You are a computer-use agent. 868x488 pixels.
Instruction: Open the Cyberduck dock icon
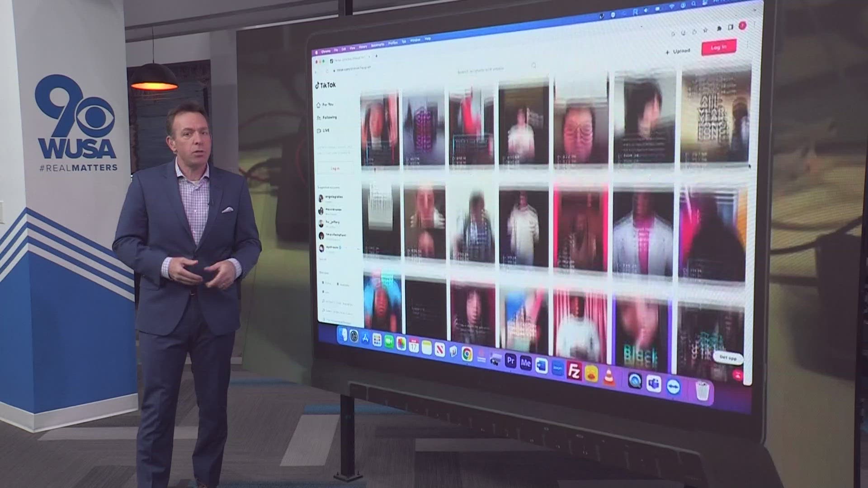591,374
